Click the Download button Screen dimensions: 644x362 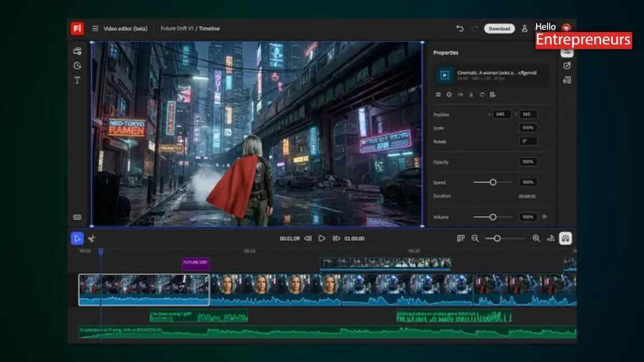click(x=499, y=28)
